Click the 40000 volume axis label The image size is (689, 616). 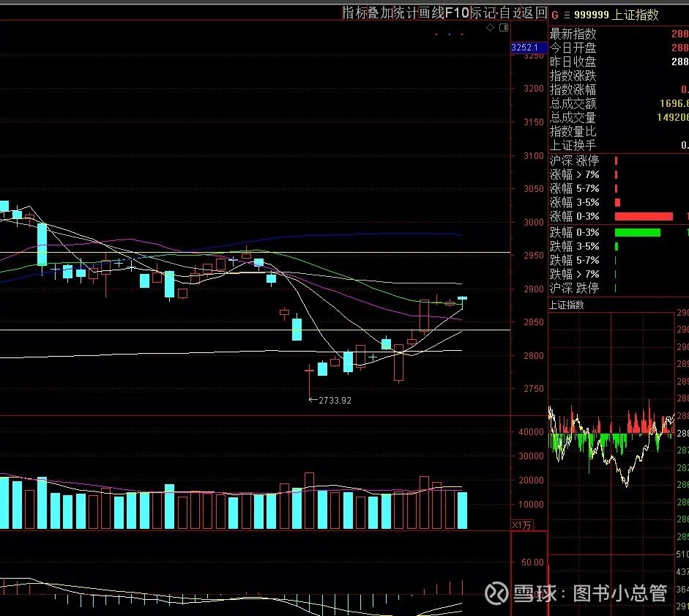[532, 431]
